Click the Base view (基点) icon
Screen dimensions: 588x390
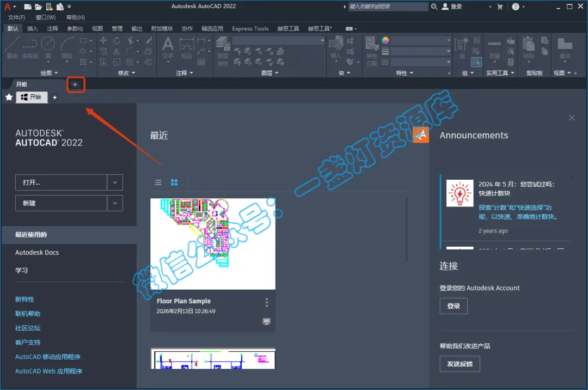565,47
